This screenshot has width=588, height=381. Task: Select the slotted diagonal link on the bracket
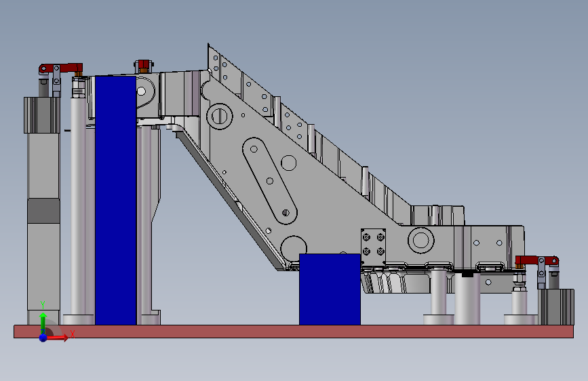click(x=270, y=181)
